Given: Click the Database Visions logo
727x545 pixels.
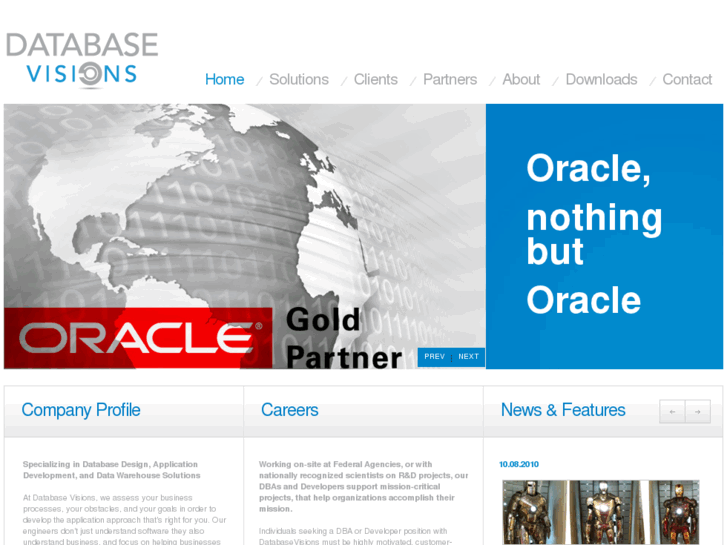Looking at the screenshot, I should coord(82,60).
